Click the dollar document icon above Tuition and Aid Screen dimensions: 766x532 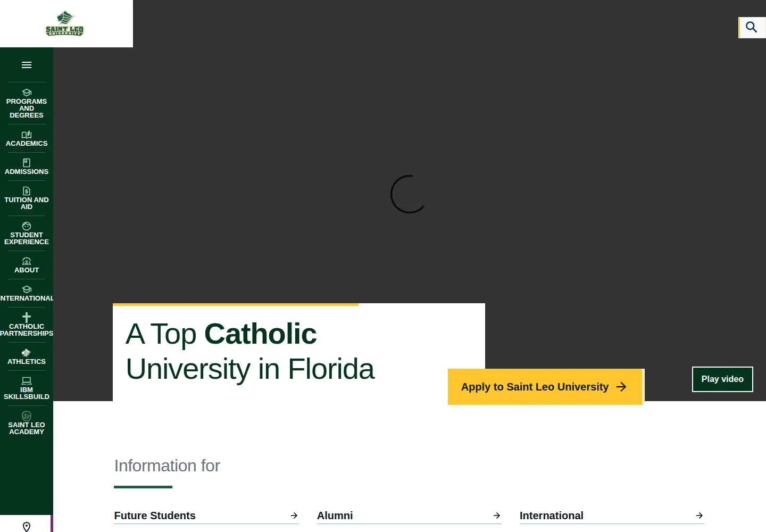coord(27,191)
